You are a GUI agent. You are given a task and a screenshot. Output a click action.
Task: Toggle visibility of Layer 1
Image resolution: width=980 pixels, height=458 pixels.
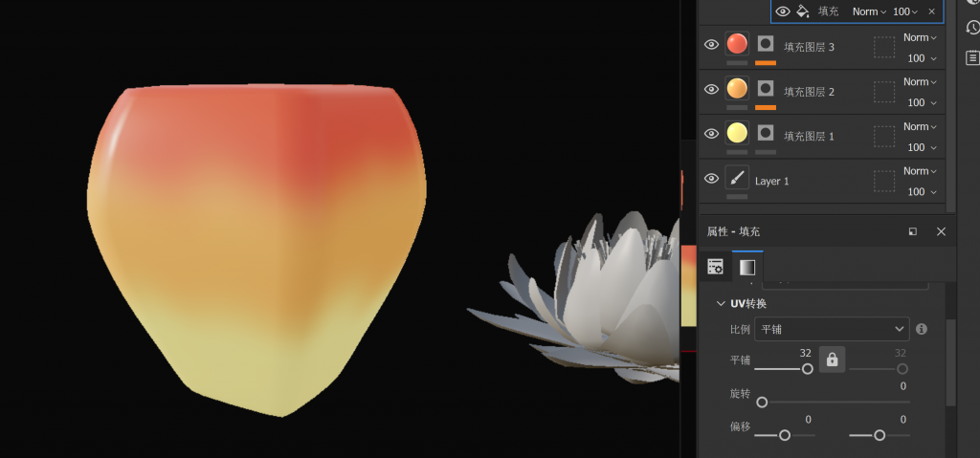pos(711,179)
